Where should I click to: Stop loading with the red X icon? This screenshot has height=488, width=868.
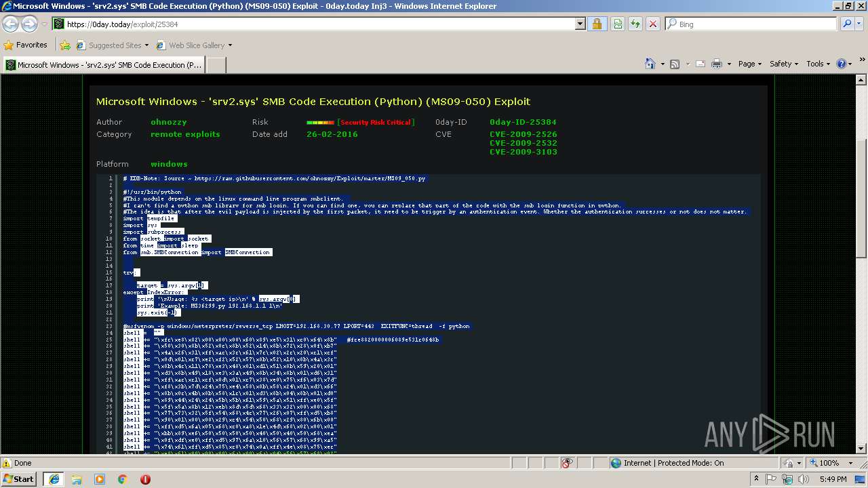point(653,24)
